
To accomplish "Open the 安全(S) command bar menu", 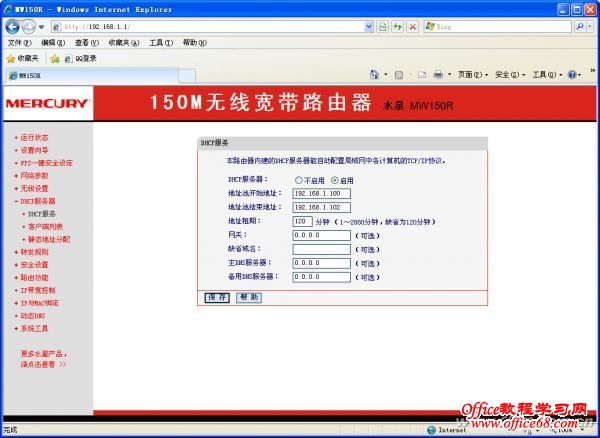I will pos(510,75).
